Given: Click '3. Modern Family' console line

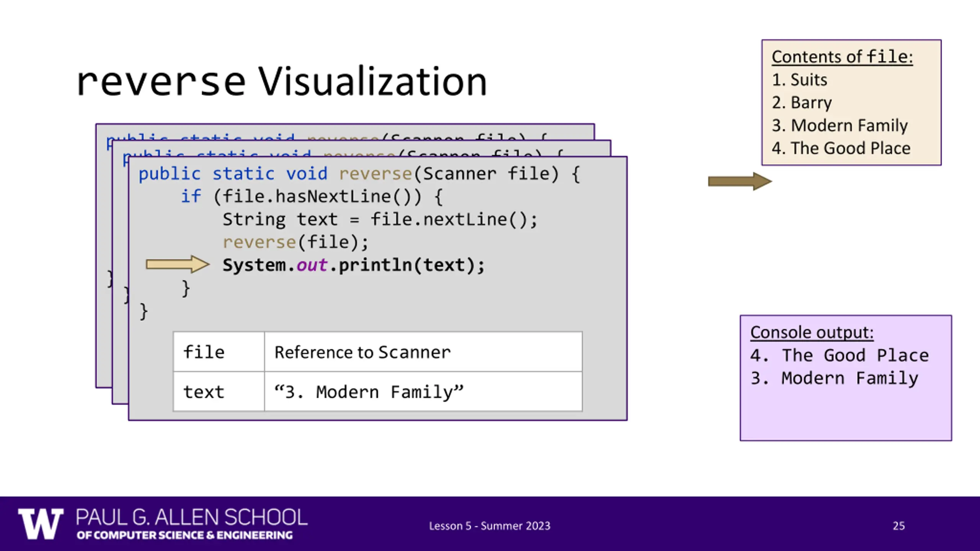Looking at the screenshot, I should [834, 378].
